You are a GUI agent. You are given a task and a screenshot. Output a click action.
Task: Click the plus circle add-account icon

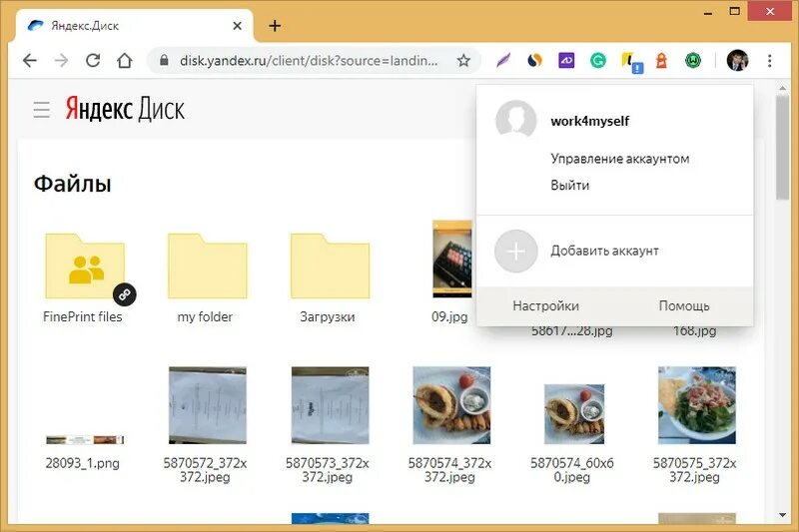515,251
